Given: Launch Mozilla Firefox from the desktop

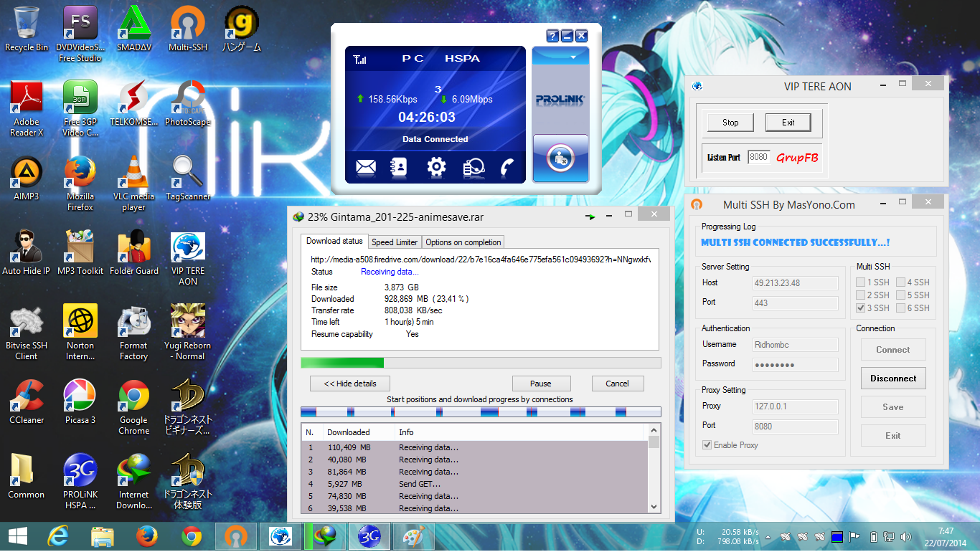Looking at the screenshot, I should [x=80, y=183].
